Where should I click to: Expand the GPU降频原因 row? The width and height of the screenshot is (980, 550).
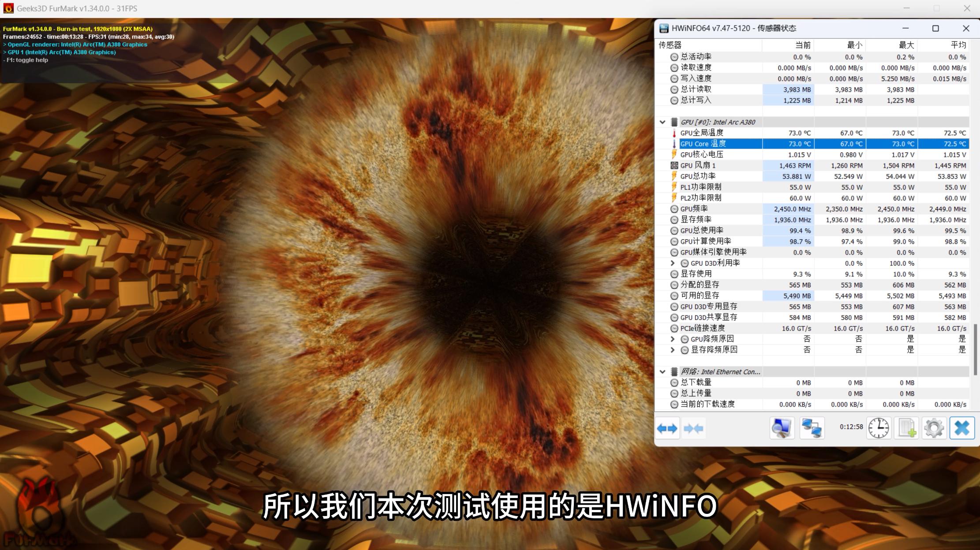click(x=673, y=339)
